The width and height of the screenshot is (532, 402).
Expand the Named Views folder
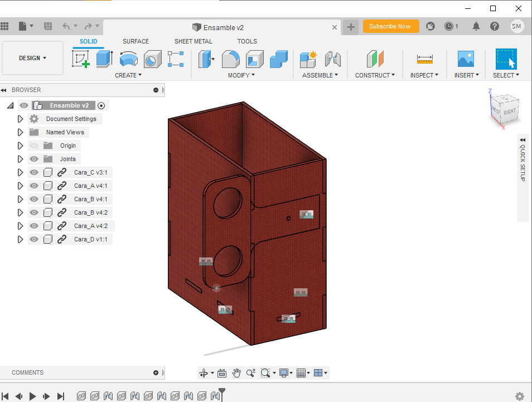tap(21, 132)
